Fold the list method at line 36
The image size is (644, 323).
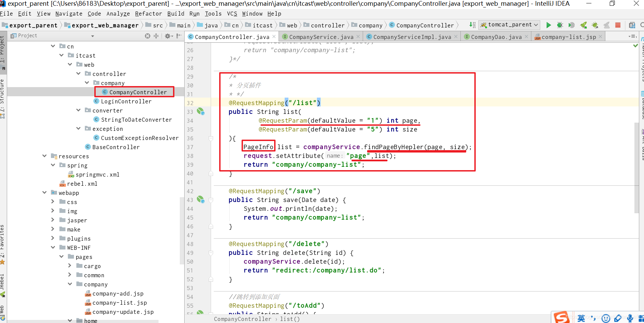click(211, 138)
